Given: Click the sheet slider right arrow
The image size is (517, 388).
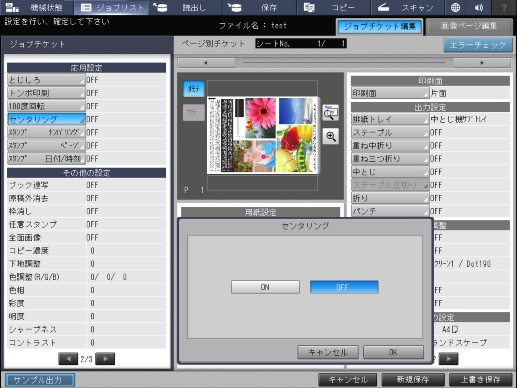Looking at the screenshot, I should (482, 63).
